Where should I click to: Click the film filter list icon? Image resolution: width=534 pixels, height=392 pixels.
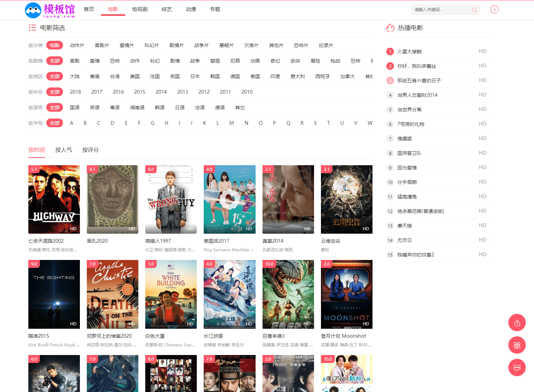33,28
